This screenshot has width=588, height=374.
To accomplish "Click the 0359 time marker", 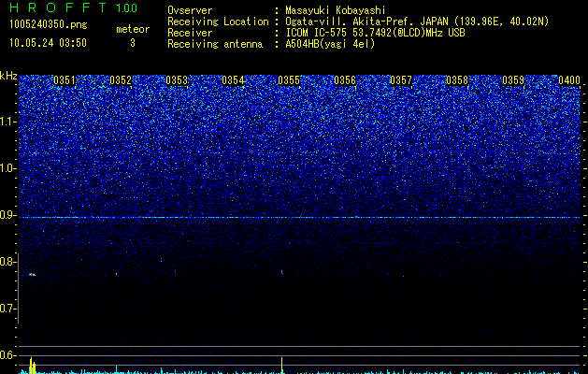I will coord(513,80).
